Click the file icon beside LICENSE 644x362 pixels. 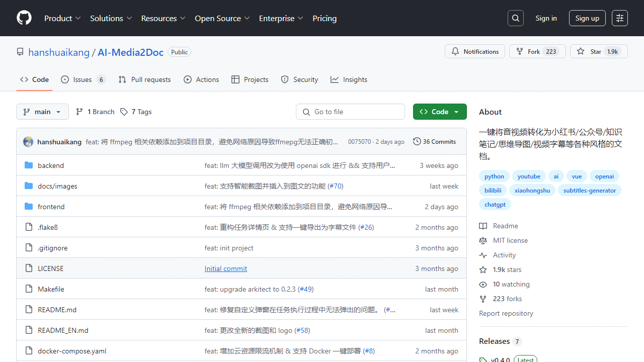29,268
